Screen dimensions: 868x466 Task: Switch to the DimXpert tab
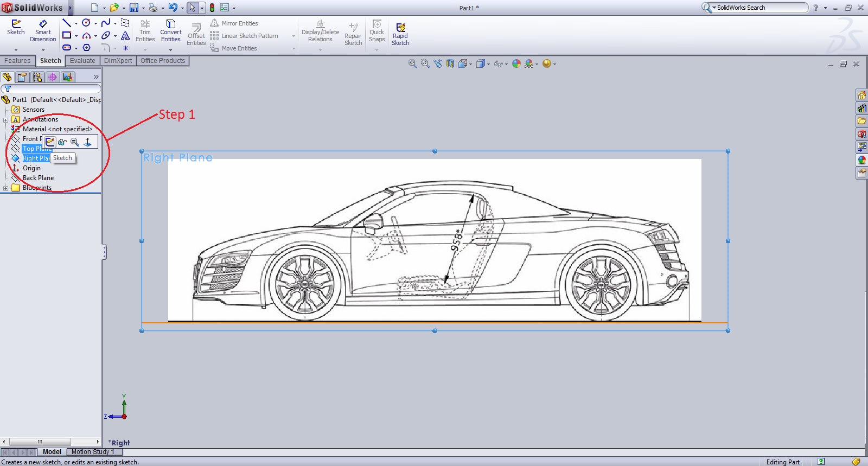point(118,61)
